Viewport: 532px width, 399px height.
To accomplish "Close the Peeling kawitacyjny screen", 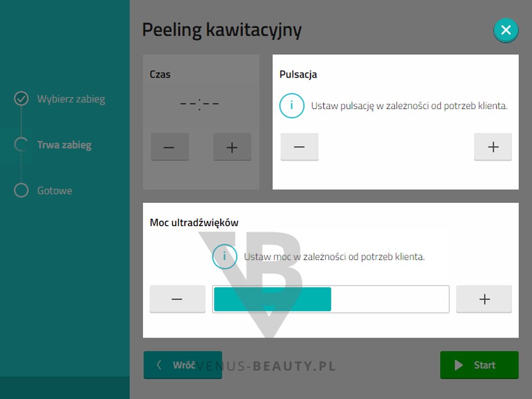I will [x=506, y=30].
